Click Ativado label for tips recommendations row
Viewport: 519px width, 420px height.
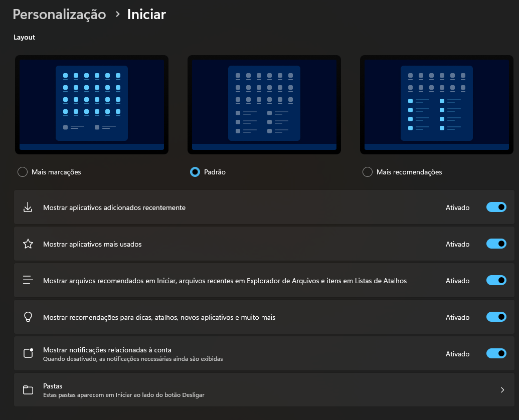tap(457, 317)
